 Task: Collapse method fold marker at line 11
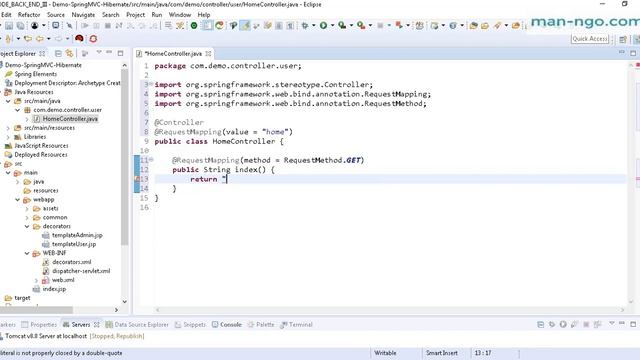(x=151, y=160)
